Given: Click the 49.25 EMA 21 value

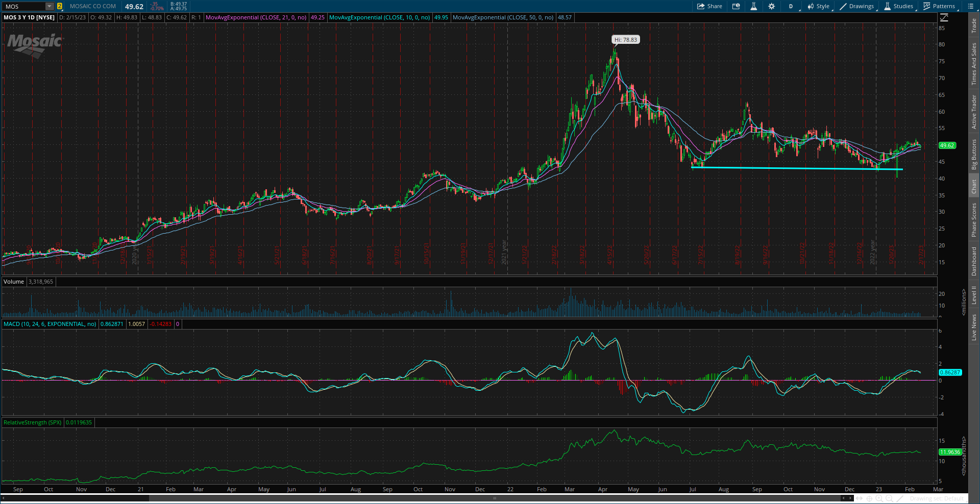Looking at the screenshot, I should coord(317,17).
